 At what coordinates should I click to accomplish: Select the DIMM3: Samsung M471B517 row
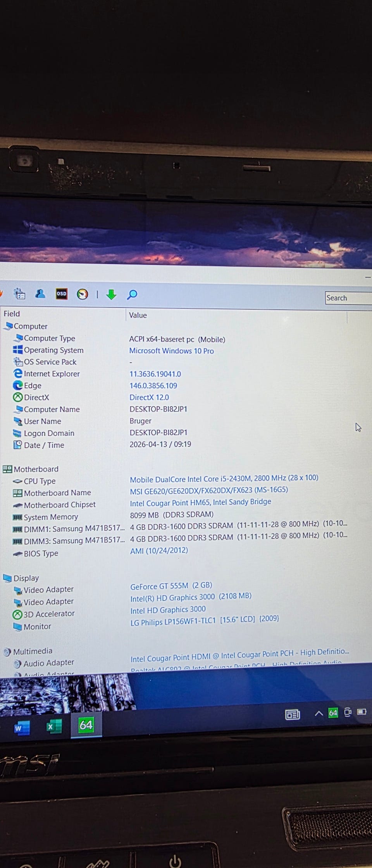click(x=180, y=539)
